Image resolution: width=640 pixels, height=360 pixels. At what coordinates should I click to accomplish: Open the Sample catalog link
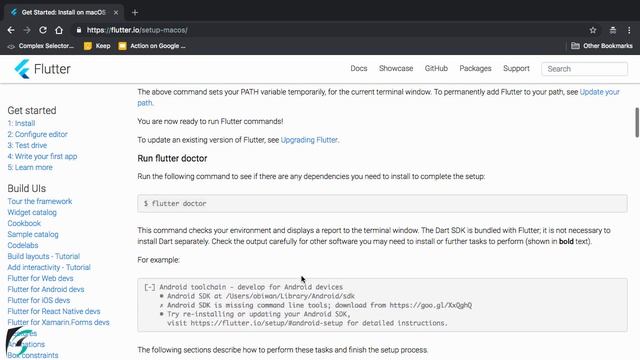pyautogui.click(x=33, y=234)
